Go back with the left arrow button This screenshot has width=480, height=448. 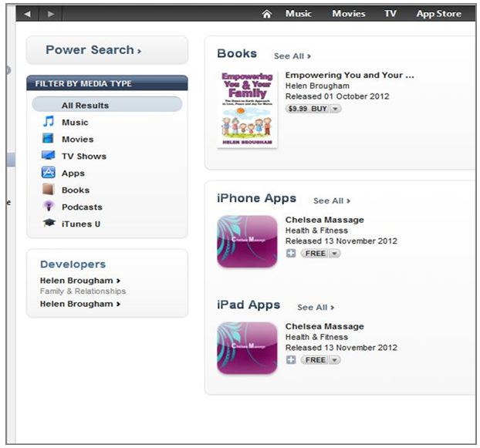27,14
